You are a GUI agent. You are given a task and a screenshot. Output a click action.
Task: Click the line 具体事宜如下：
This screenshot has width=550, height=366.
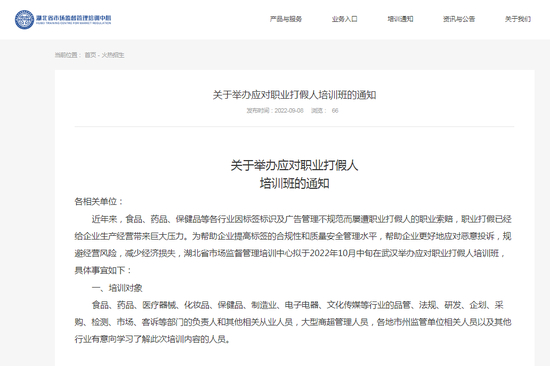[103, 270]
